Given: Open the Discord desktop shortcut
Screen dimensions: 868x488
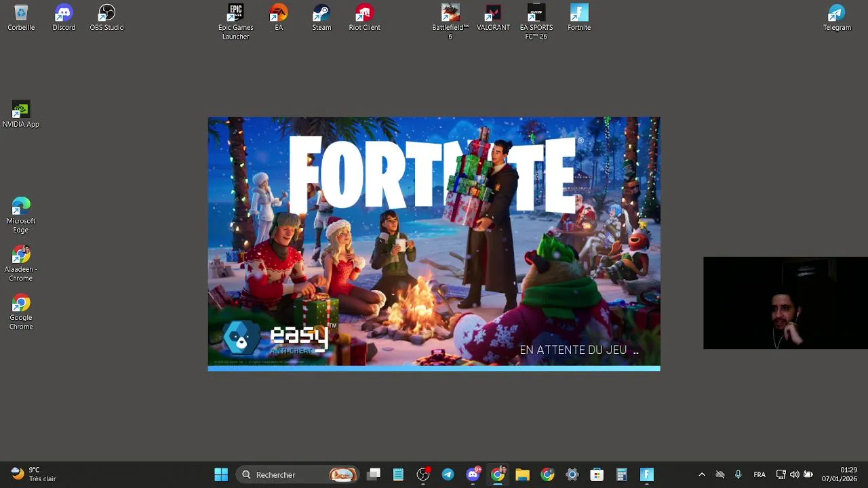Looking at the screenshot, I should point(64,18).
